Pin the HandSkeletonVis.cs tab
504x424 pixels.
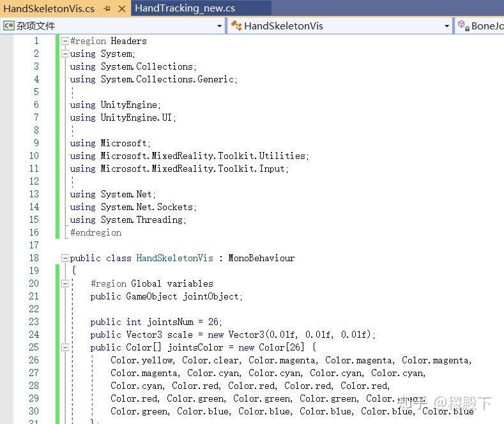tap(107, 9)
